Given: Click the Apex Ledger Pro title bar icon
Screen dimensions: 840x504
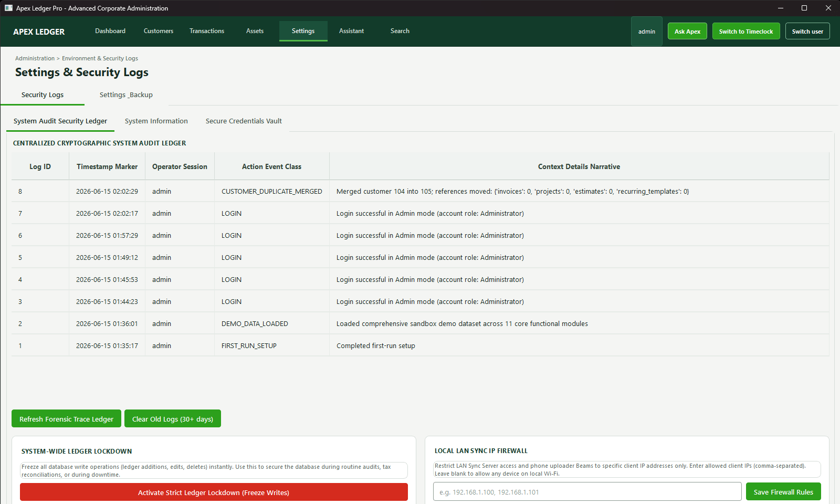Looking at the screenshot, I should (8, 8).
